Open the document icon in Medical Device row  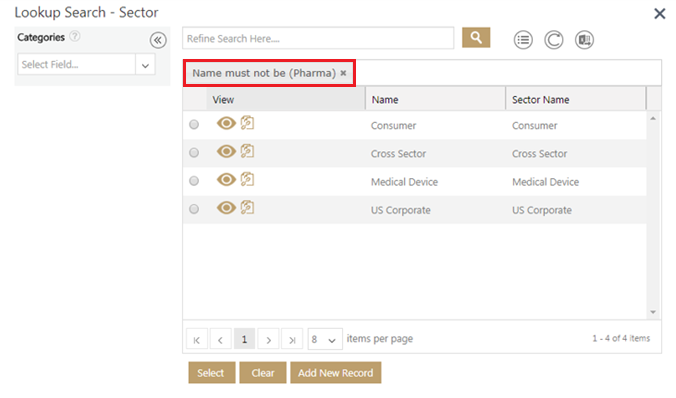coord(247,179)
